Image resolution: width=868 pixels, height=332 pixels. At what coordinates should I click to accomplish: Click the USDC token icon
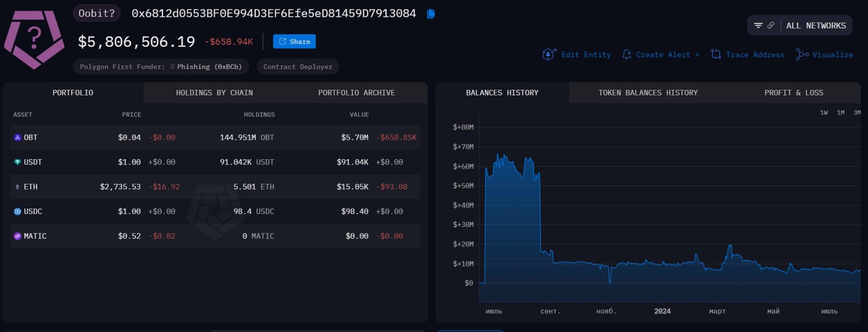click(x=17, y=211)
